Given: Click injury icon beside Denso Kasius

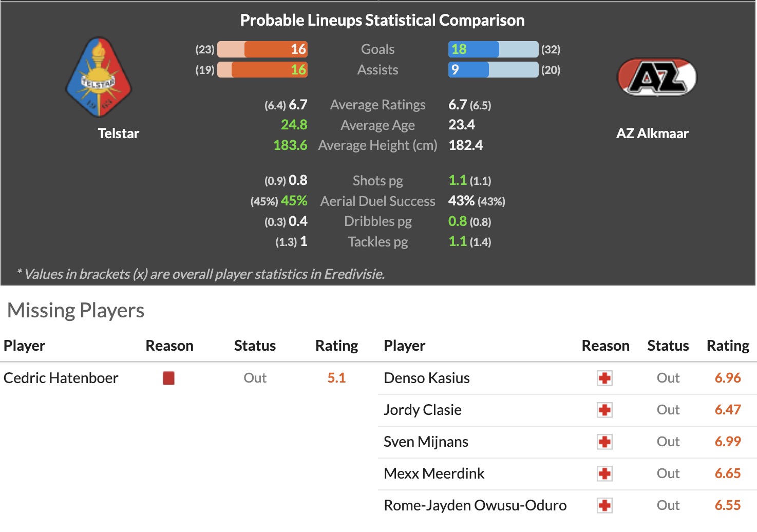Looking at the screenshot, I should 604,378.
